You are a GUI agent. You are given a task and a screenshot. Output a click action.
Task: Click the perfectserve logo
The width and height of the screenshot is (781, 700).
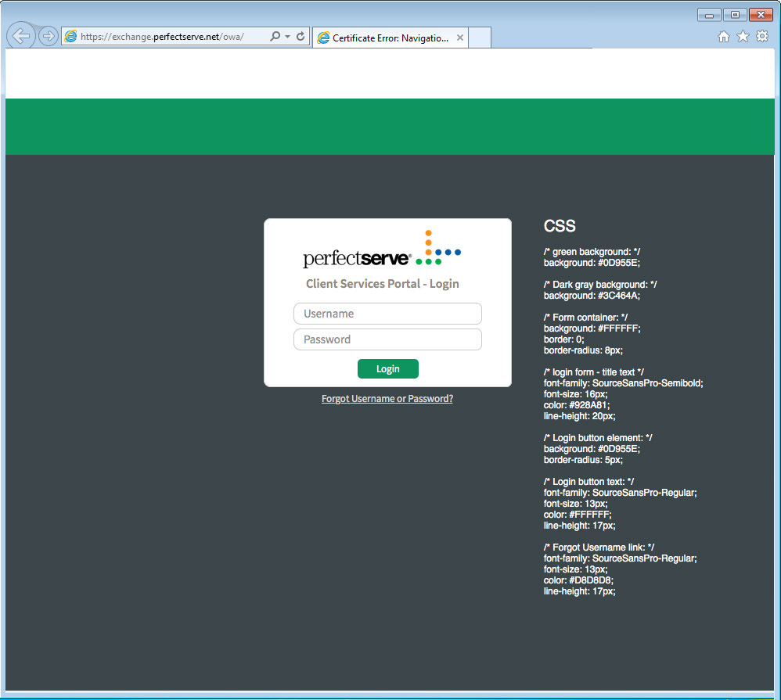click(382, 249)
